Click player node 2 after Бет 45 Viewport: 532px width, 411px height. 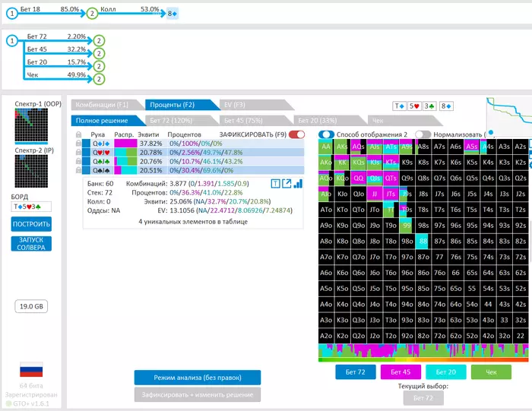coord(100,53)
